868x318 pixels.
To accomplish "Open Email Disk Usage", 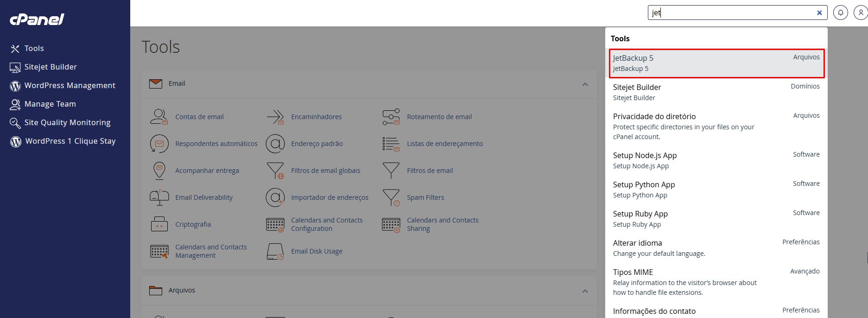I will pos(317,251).
